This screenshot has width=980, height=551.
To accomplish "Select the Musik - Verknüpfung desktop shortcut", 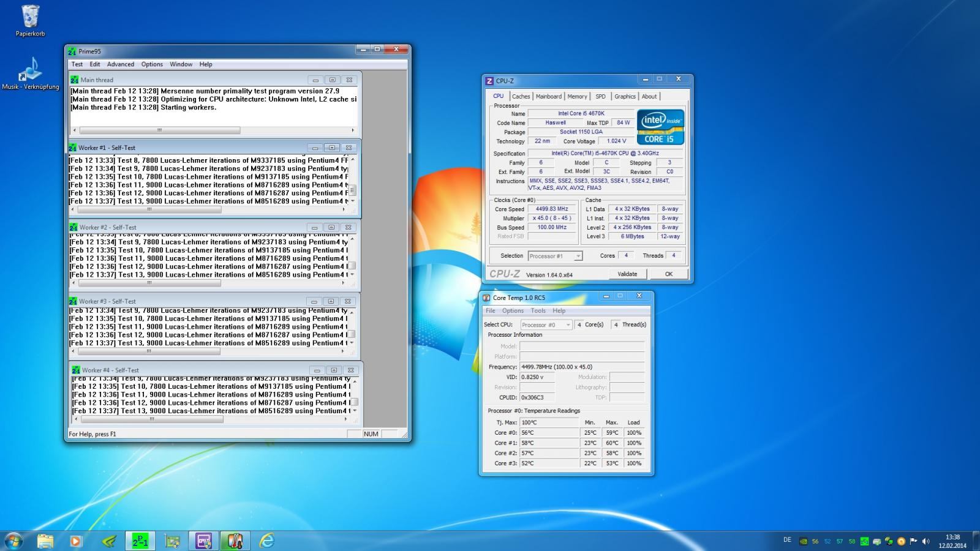I will 30,73.
